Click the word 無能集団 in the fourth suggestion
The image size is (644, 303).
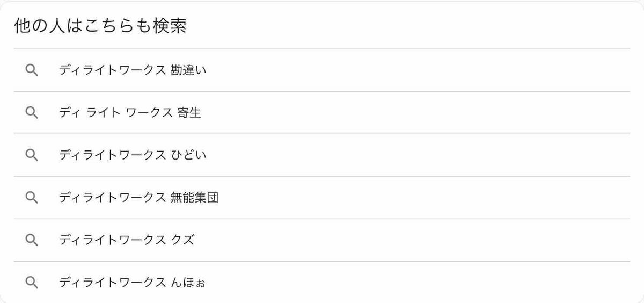coord(194,198)
